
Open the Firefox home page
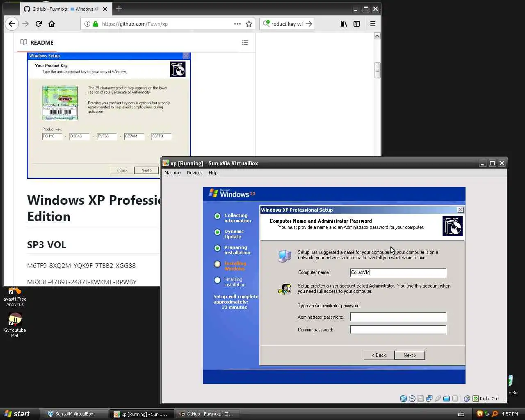pyautogui.click(x=52, y=24)
